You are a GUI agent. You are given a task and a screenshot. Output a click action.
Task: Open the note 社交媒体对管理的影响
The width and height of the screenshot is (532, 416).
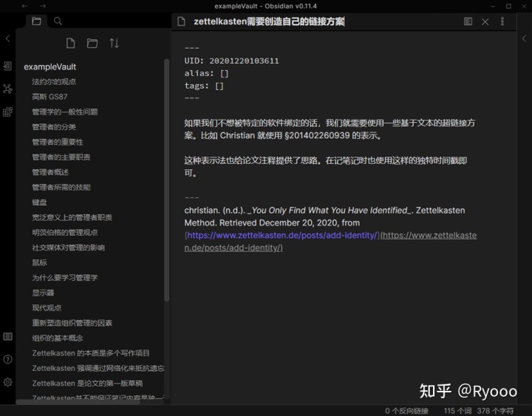coord(69,248)
